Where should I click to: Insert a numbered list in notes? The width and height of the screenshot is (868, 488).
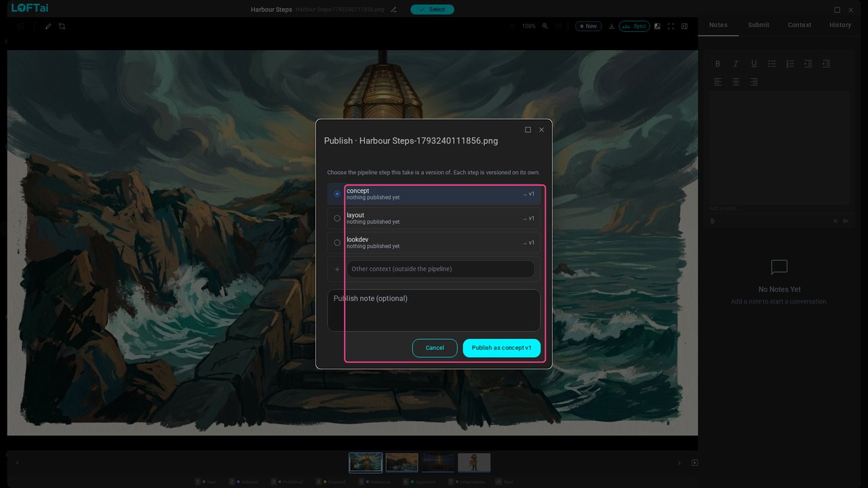point(790,64)
